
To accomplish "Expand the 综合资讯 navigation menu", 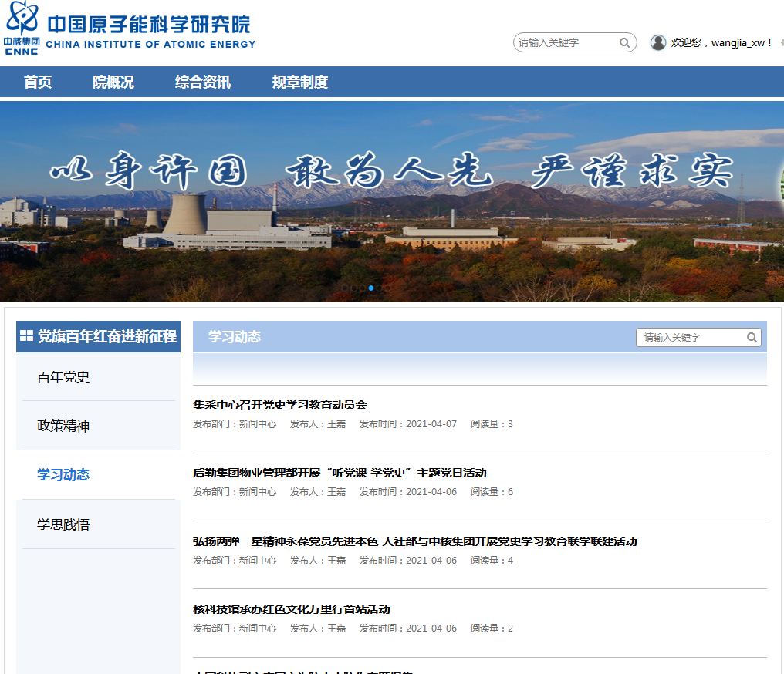I will point(202,83).
